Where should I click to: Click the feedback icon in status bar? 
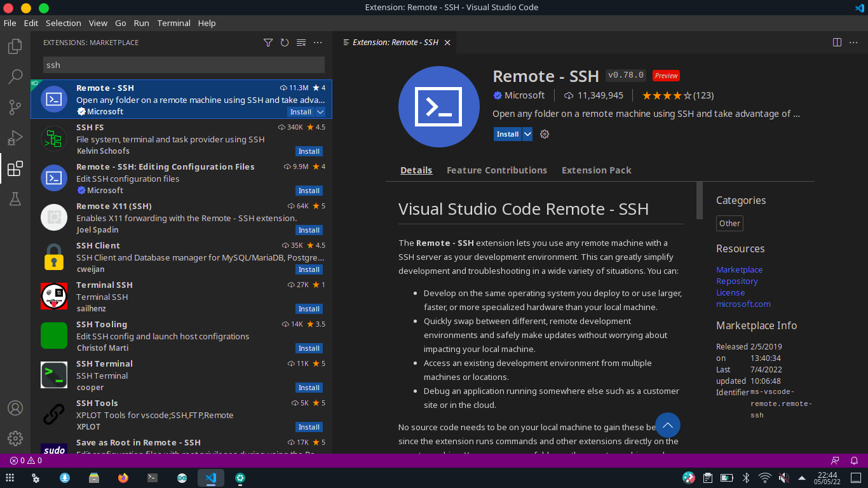point(835,461)
